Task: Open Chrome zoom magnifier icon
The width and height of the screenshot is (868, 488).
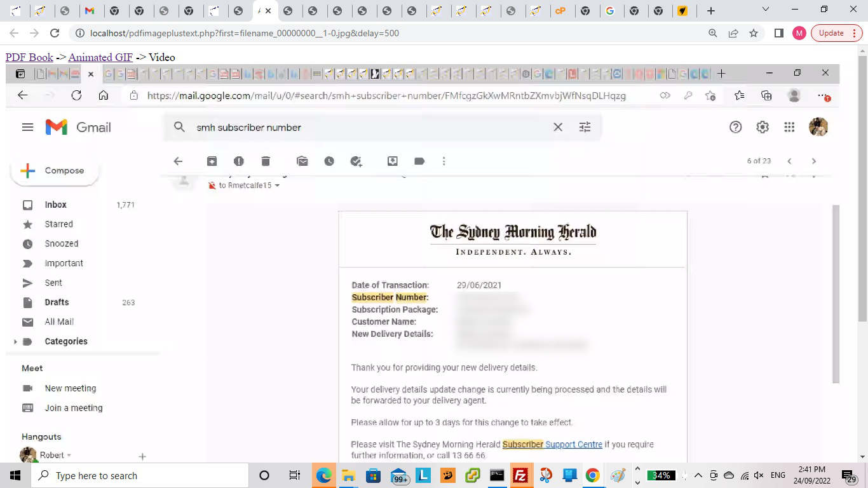Action: click(713, 33)
